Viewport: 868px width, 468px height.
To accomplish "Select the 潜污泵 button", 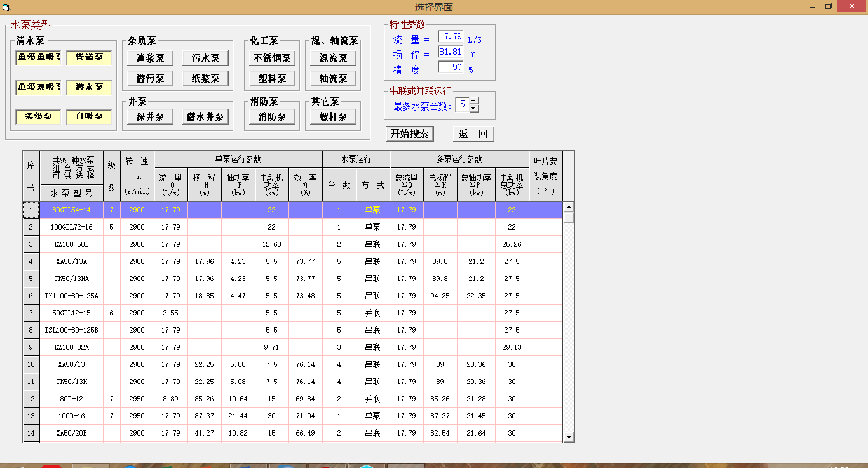I will pos(150,78).
